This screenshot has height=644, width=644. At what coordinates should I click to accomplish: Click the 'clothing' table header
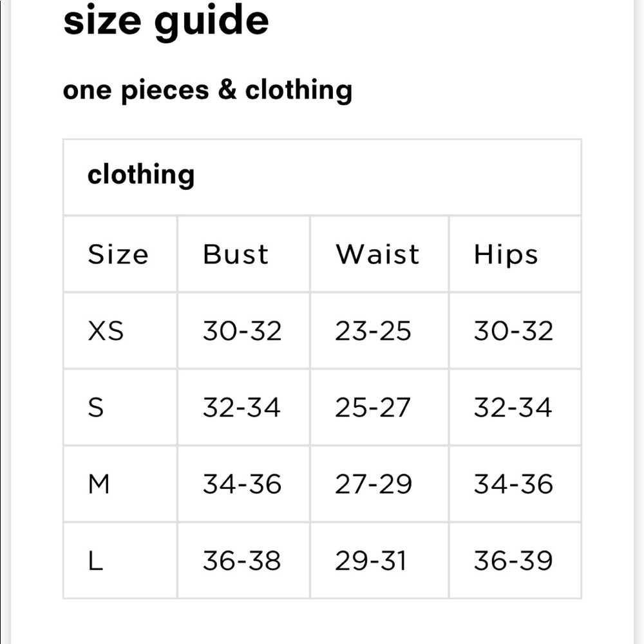point(140,175)
